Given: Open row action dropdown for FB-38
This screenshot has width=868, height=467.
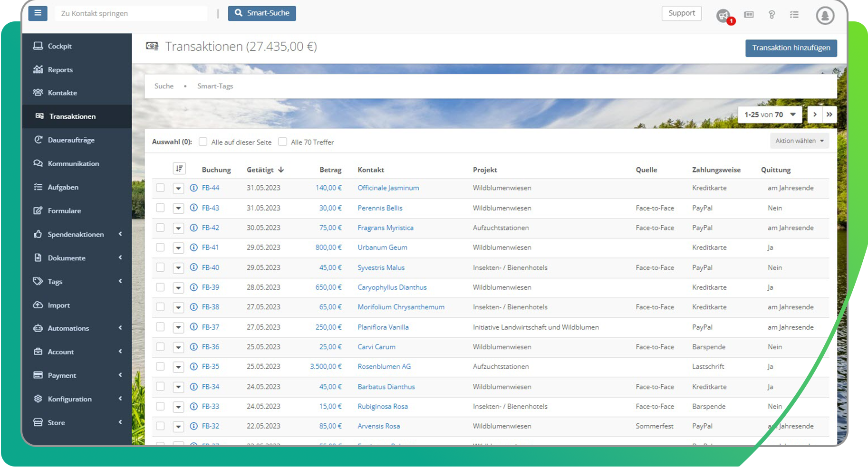Looking at the screenshot, I should click(x=178, y=307).
